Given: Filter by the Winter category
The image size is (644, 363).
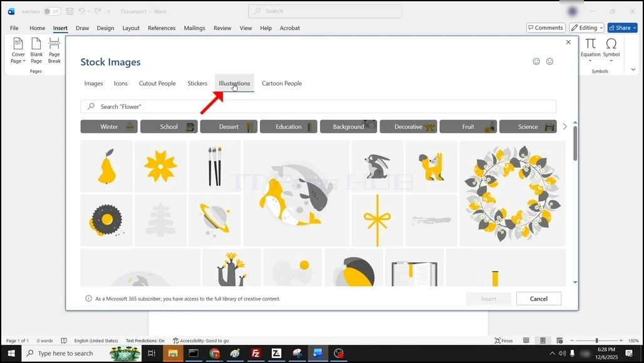Looking at the screenshot, I should 109,126.
